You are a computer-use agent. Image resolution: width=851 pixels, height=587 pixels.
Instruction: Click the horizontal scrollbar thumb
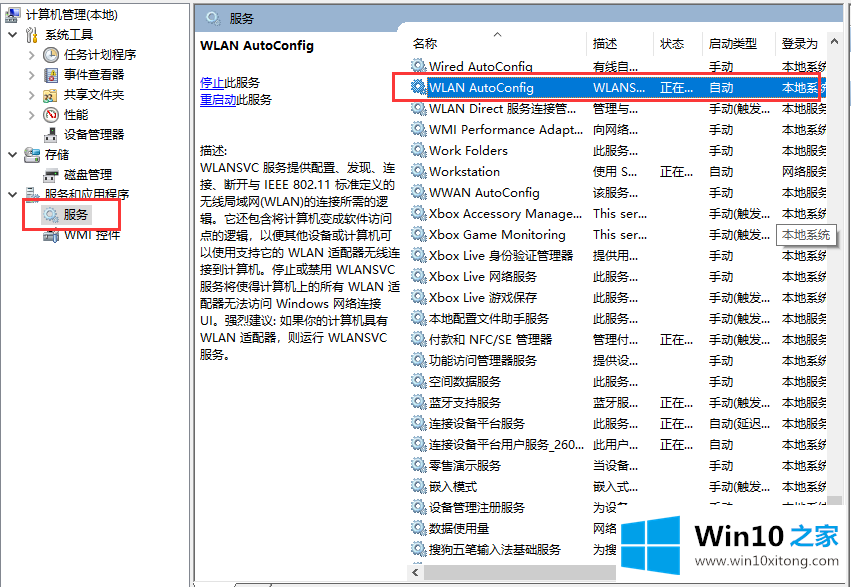tap(519, 572)
